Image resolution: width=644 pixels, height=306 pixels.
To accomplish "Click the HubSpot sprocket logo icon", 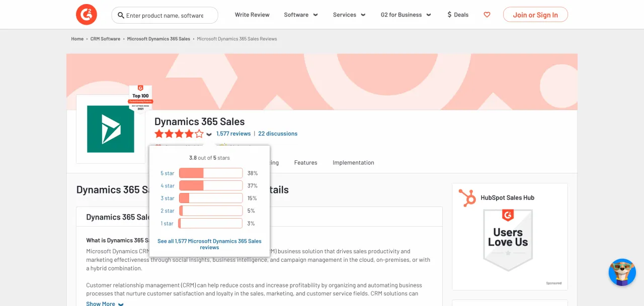I will tap(467, 198).
